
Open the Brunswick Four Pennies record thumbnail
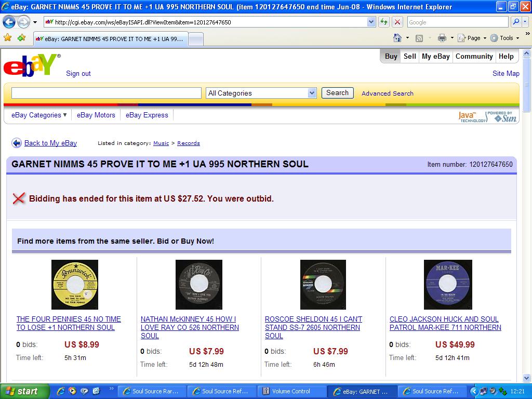[x=75, y=285]
